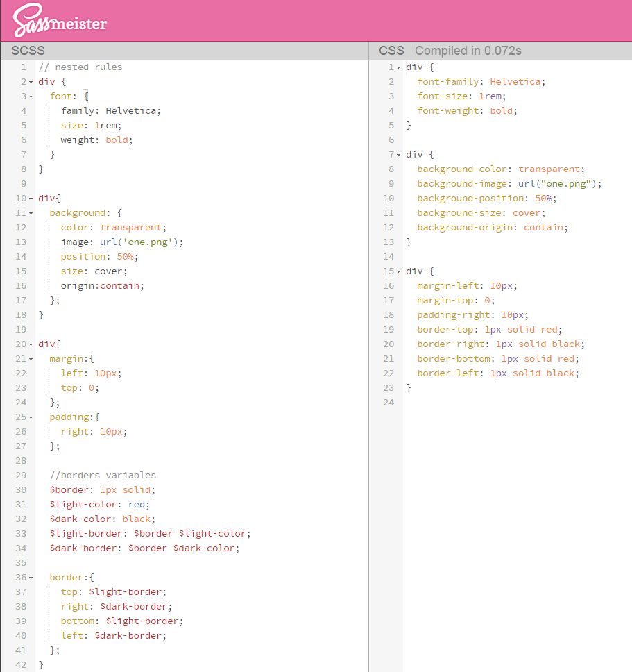Click line number 24 in CSS gutter
Screen dimensions: 632x672
click(388, 403)
